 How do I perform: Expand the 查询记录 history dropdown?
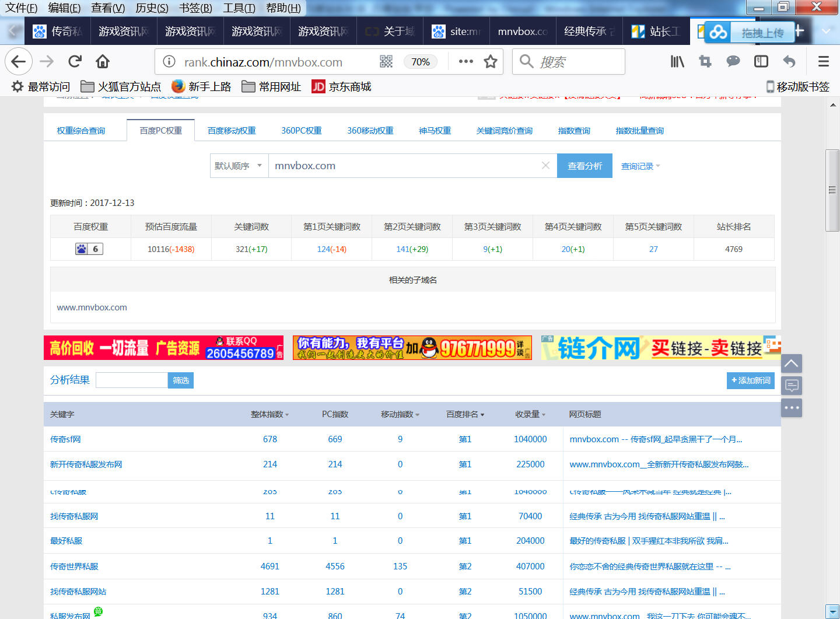(x=640, y=166)
